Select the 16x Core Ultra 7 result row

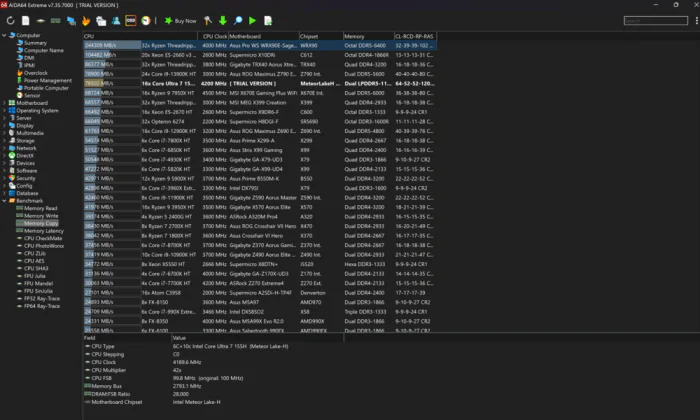[260, 83]
